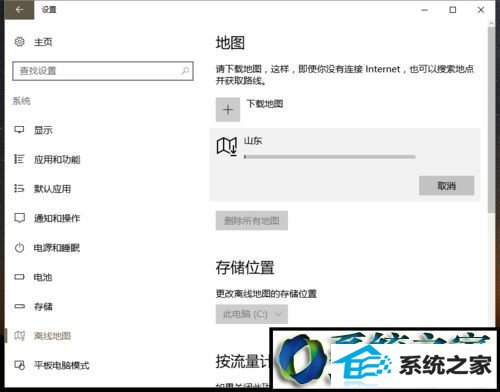The height and width of the screenshot is (392, 500).
Task: Click the 山东 download progress bar
Action: click(x=330, y=157)
